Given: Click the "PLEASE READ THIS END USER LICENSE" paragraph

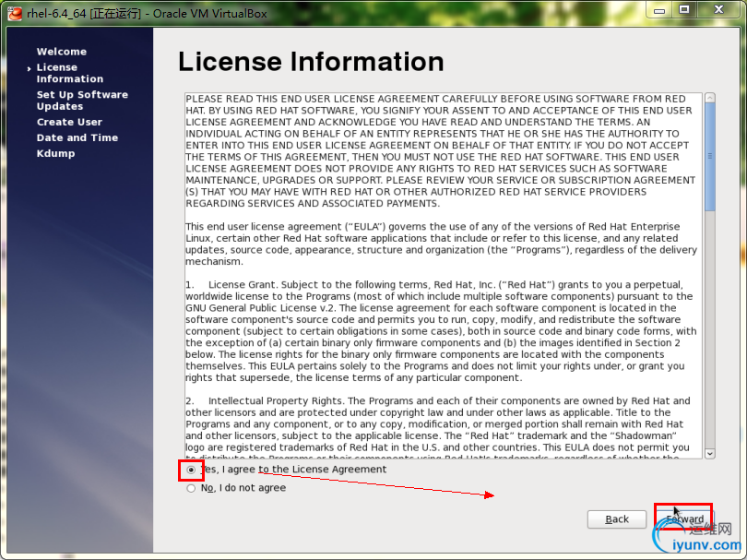Looking at the screenshot, I should coord(441,151).
